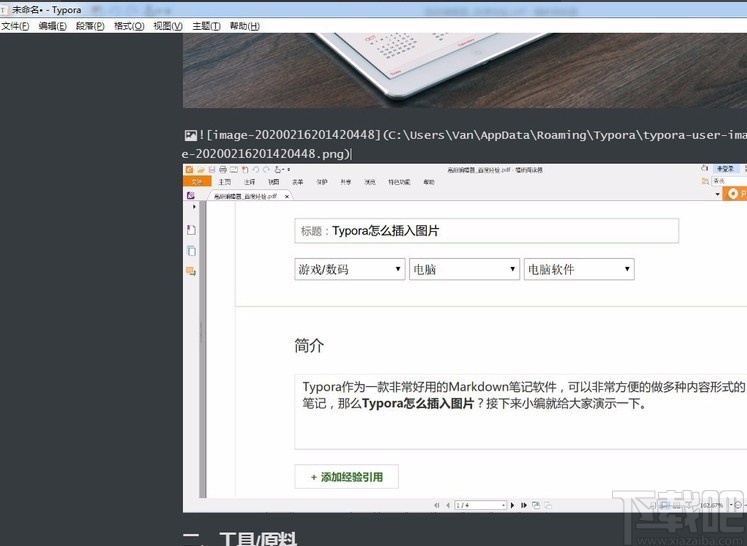
Task: Open the comments panel icon in PDF sidebar
Action: (191, 272)
